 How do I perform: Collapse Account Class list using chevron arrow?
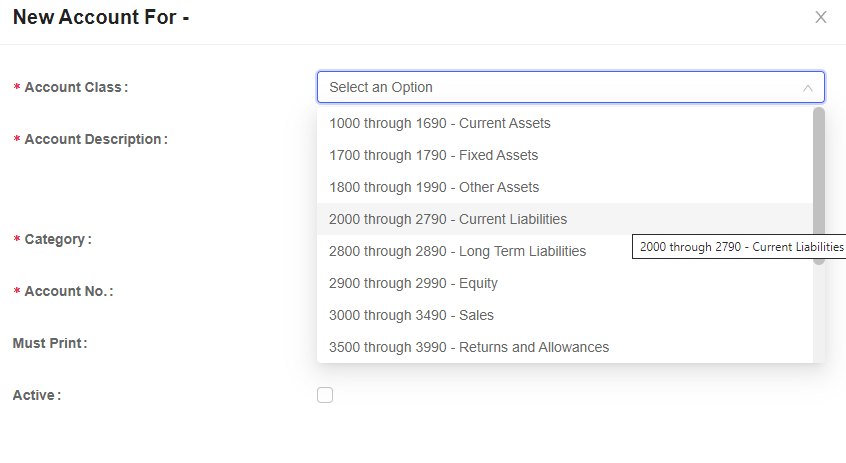[x=807, y=87]
